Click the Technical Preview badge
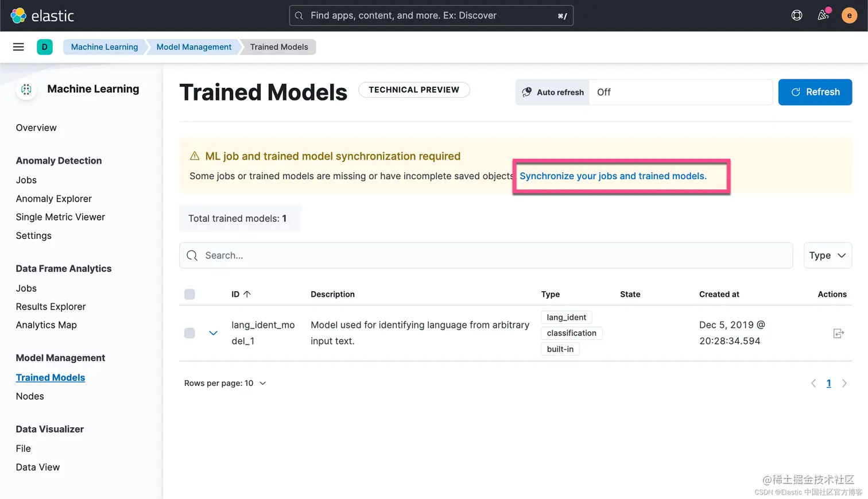The width and height of the screenshot is (868, 499). point(414,90)
